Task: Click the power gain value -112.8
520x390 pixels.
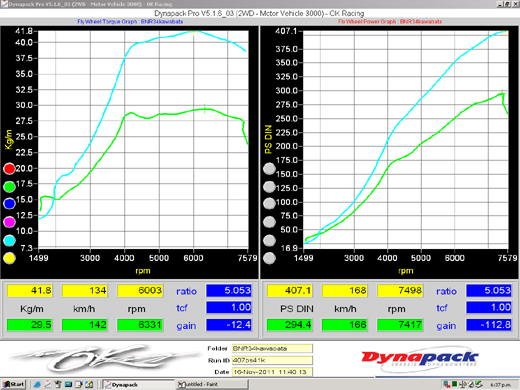Action: 489,325
